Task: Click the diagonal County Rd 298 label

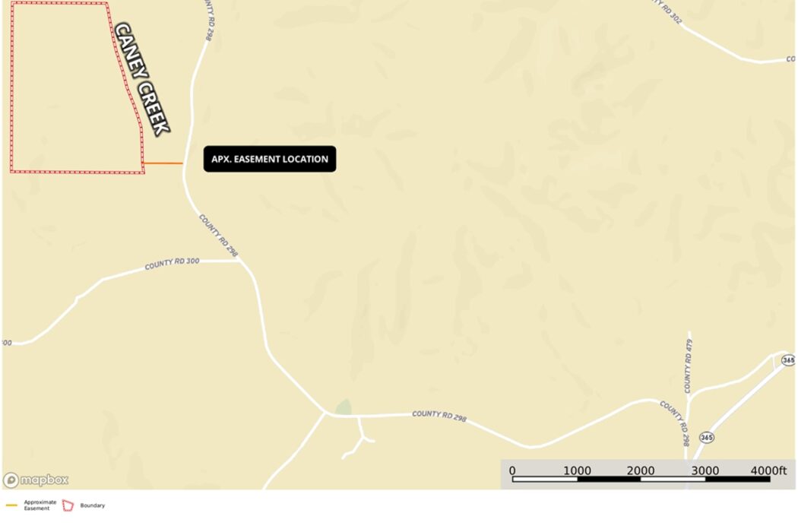Action: [218, 235]
